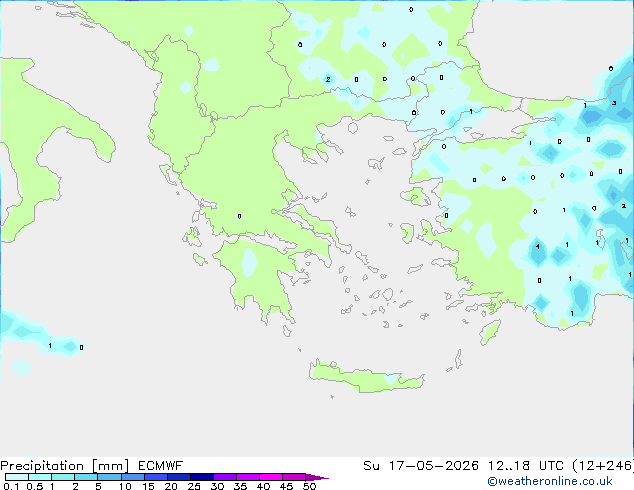Pick the 35–40 mm violet legend swatch
Viewport: 634px width, 490px height.
[248, 477]
